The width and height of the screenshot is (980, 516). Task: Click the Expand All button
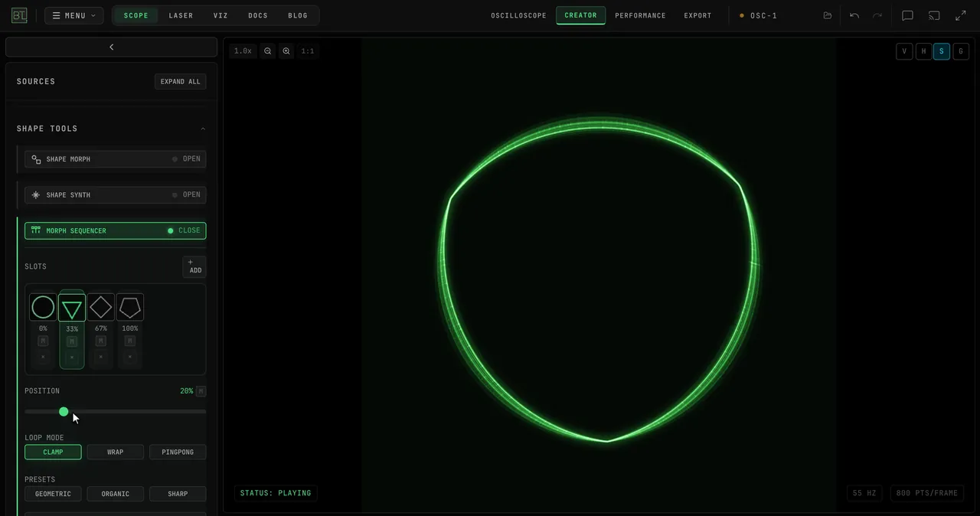(x=181, y=82)
